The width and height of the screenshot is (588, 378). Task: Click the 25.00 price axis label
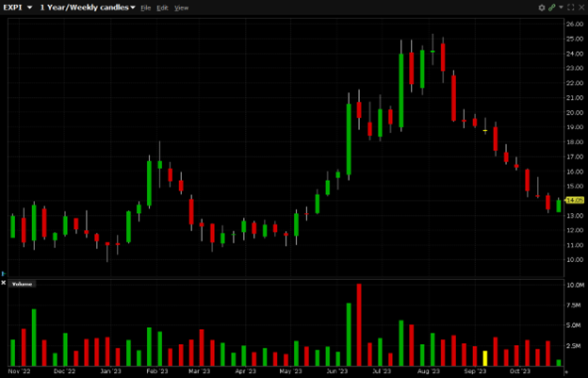575,39
